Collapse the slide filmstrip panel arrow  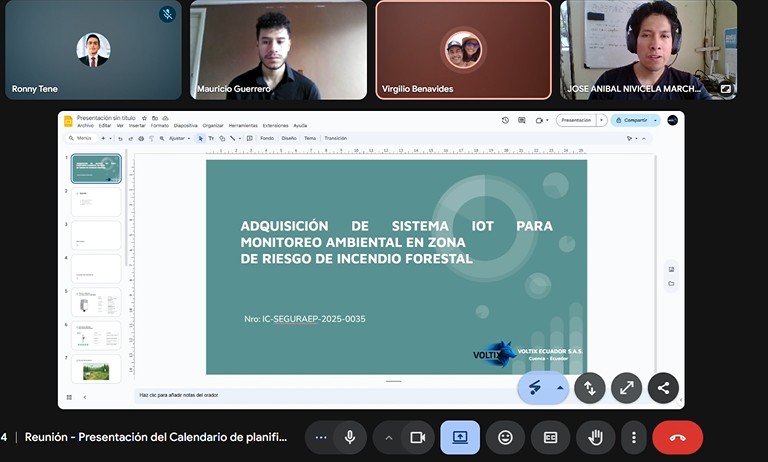point(85,397)
